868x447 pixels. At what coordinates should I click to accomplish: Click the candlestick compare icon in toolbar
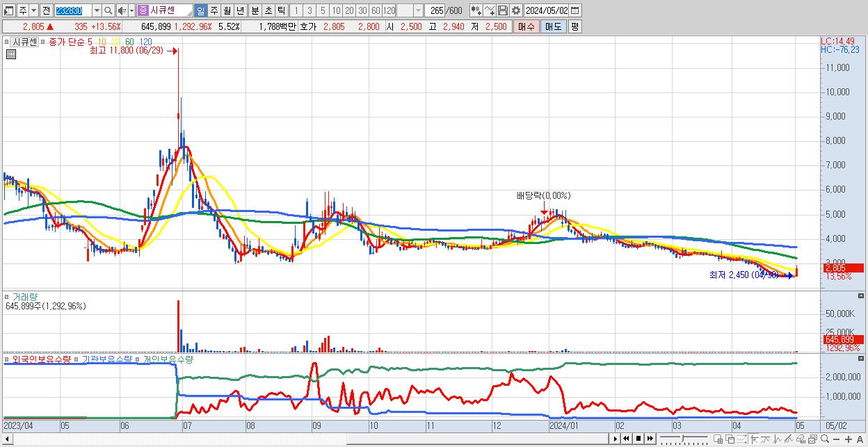pos(476,10)
